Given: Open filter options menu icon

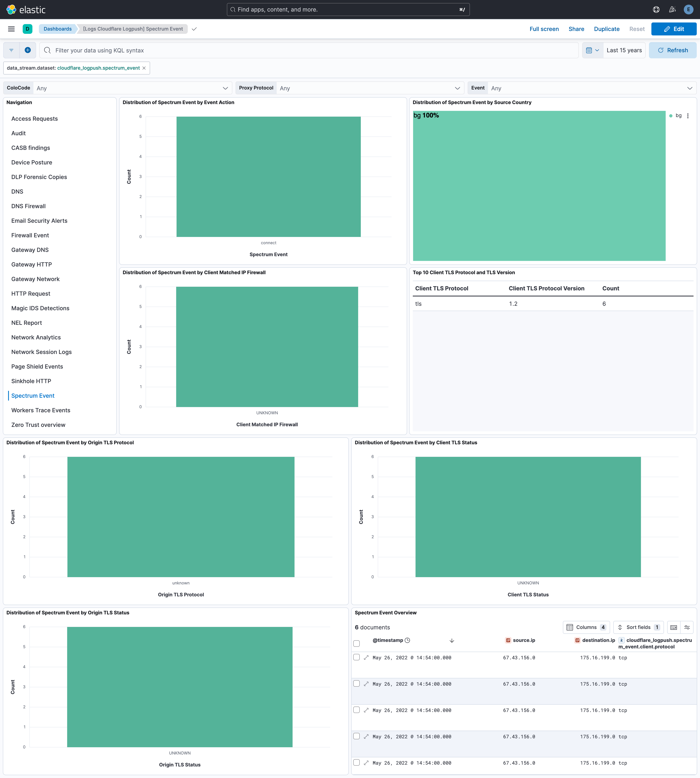Looking at the screenshot, I should [12, 50].
